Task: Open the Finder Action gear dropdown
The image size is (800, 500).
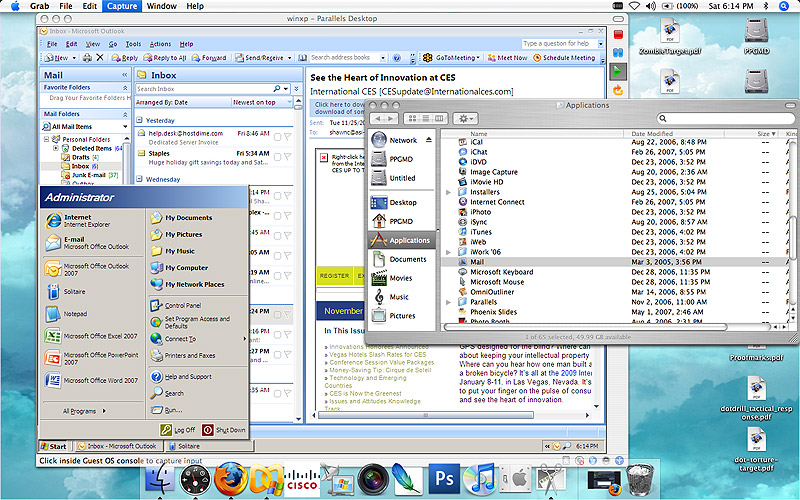Action: pyautogui.click(x=465, y=118)
